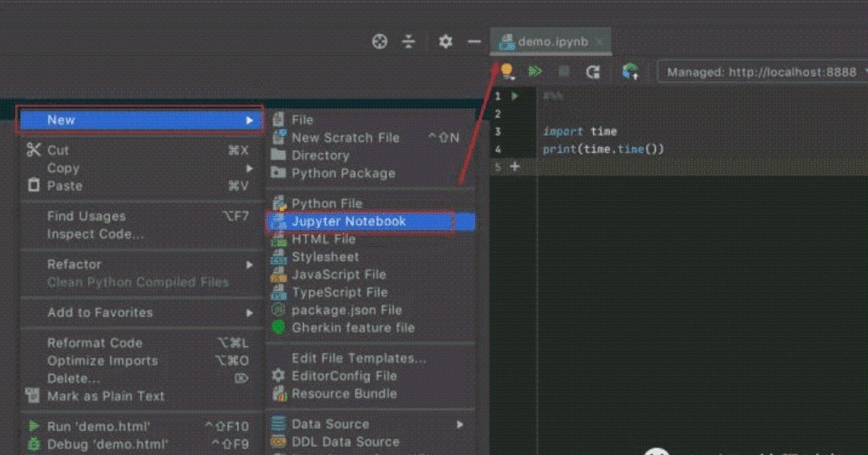This screenshot has width=868, height=455.
Task: Click the add cell plus sign
Action: pos(514,167)
